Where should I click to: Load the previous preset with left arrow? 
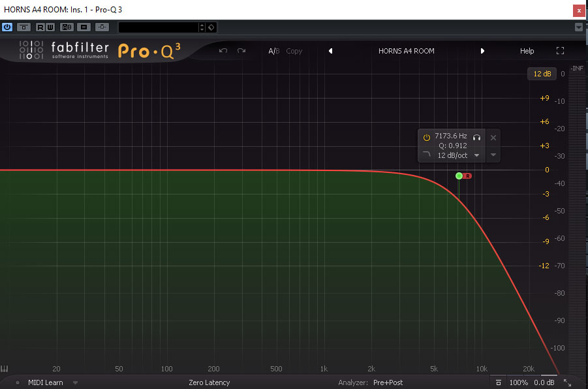coord(330,51)
